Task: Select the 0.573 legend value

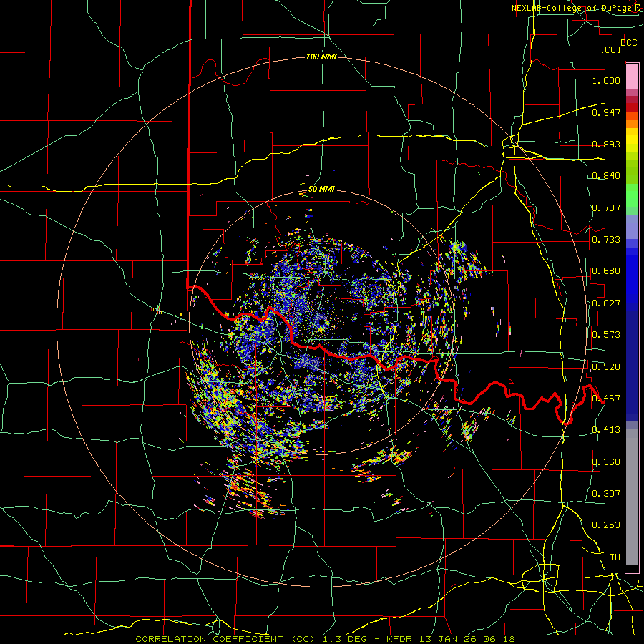Action: (606, 335)
